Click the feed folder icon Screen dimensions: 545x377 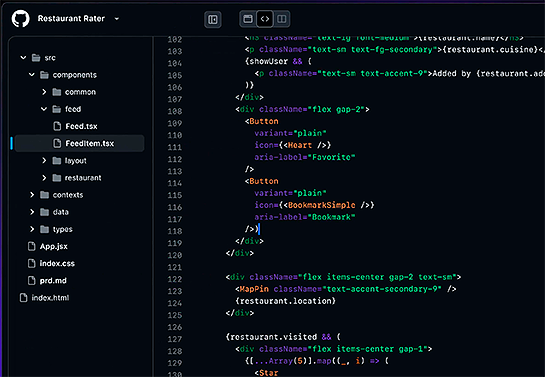coord(57,109)
